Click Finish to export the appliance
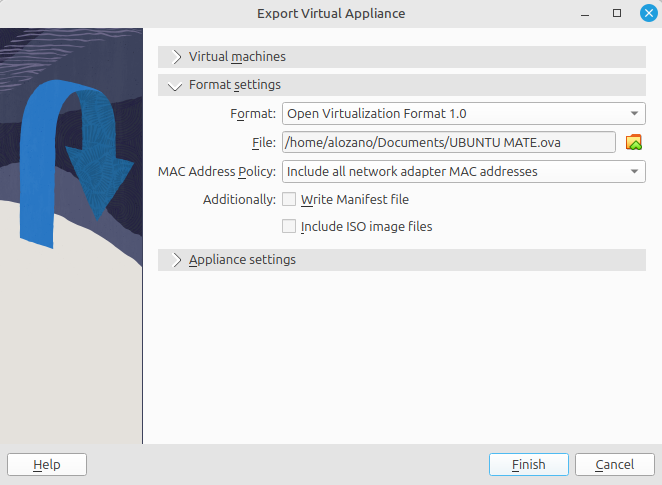The image size is (662, 485). click(528, 465)
